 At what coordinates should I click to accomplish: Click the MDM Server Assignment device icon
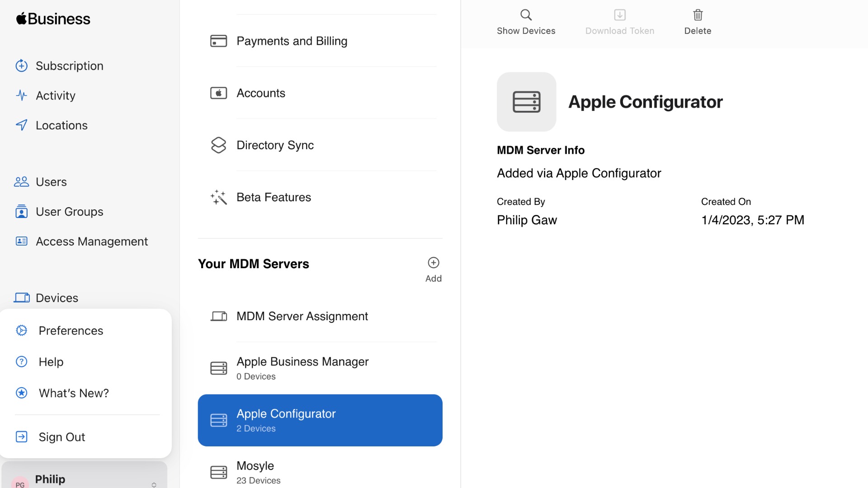tap(218, 316)
